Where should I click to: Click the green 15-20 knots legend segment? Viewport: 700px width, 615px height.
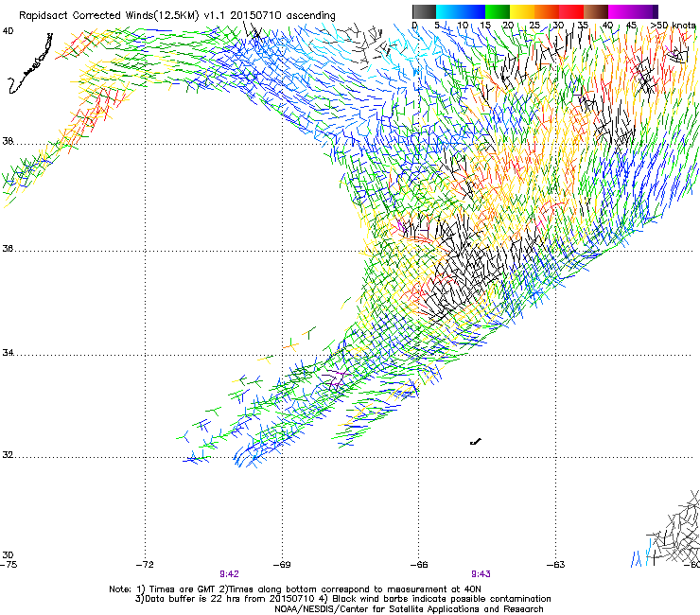[x=498, y=11]
